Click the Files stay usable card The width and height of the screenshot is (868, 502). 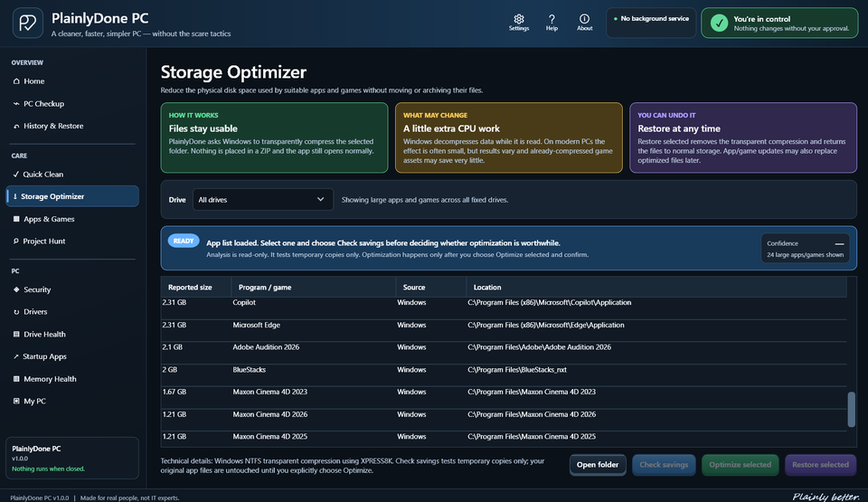coord(274,137)
